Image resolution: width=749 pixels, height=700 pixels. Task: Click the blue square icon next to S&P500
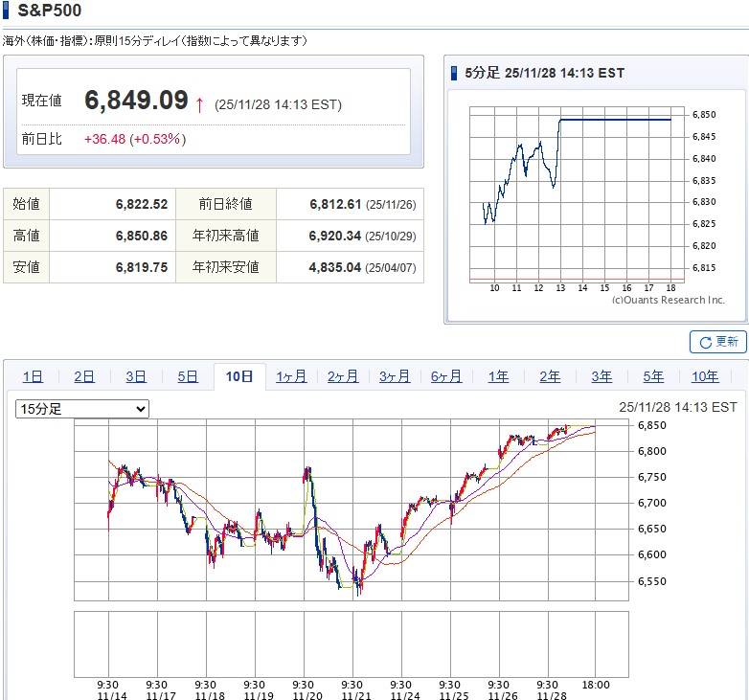click(x=7, y=11)
